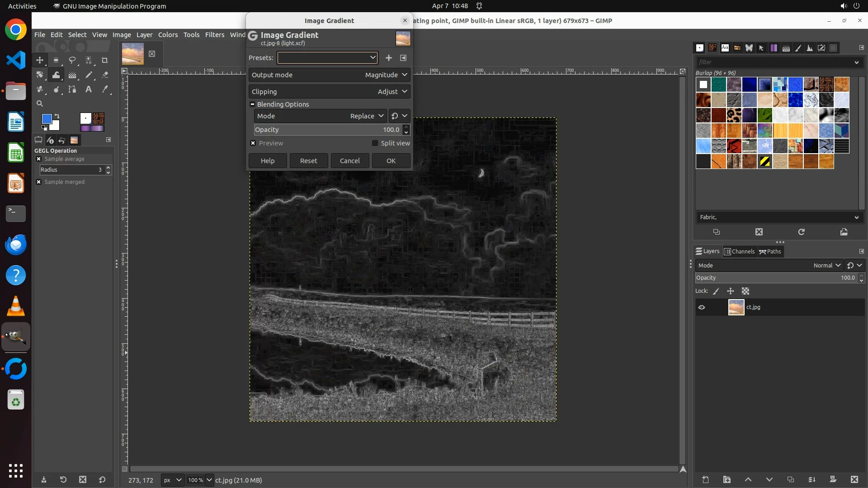Select the Text tool
Screen dimensions: 868x488
click(89, 89)
